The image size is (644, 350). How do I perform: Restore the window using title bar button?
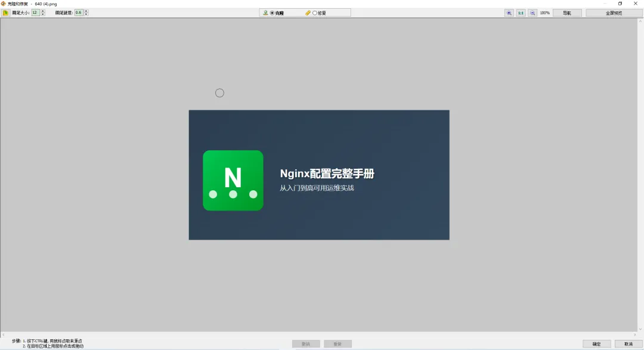(620, 4)
